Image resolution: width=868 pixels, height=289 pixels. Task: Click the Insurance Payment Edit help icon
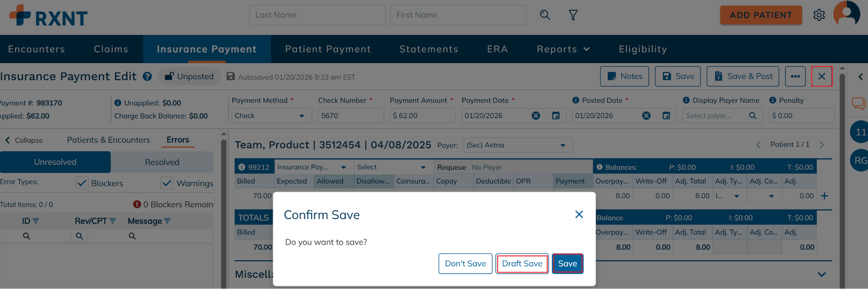click(x=147, y=77)
